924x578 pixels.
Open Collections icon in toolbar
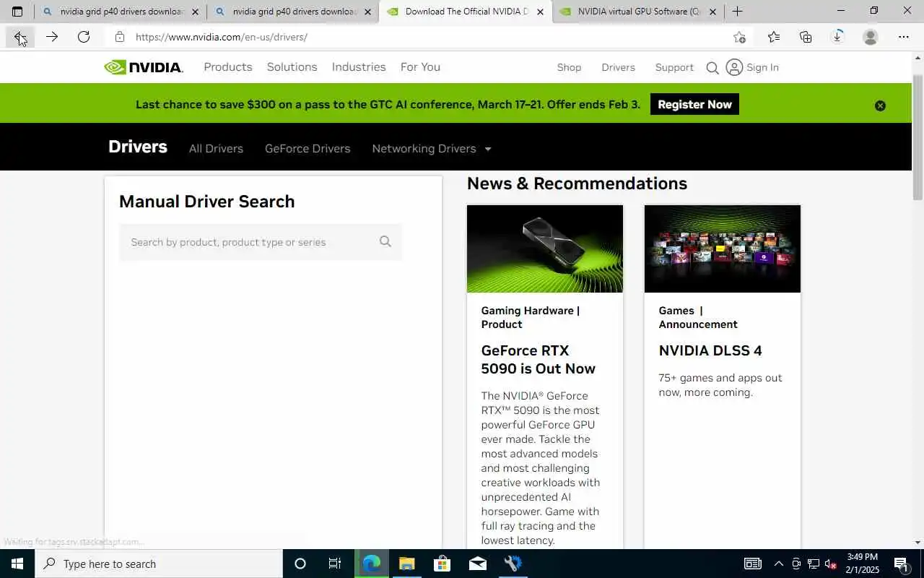(806, 37)
